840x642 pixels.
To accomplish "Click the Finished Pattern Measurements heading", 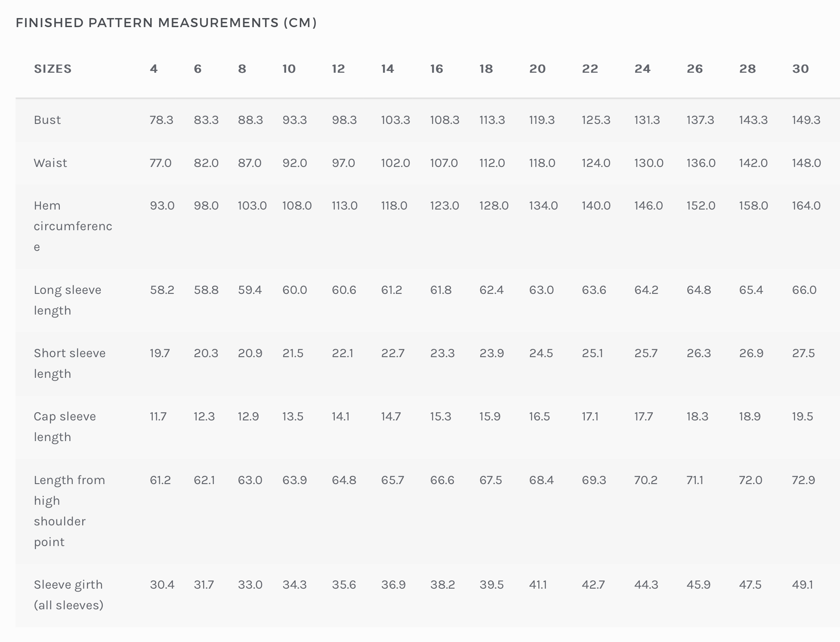I will (166, 23).
